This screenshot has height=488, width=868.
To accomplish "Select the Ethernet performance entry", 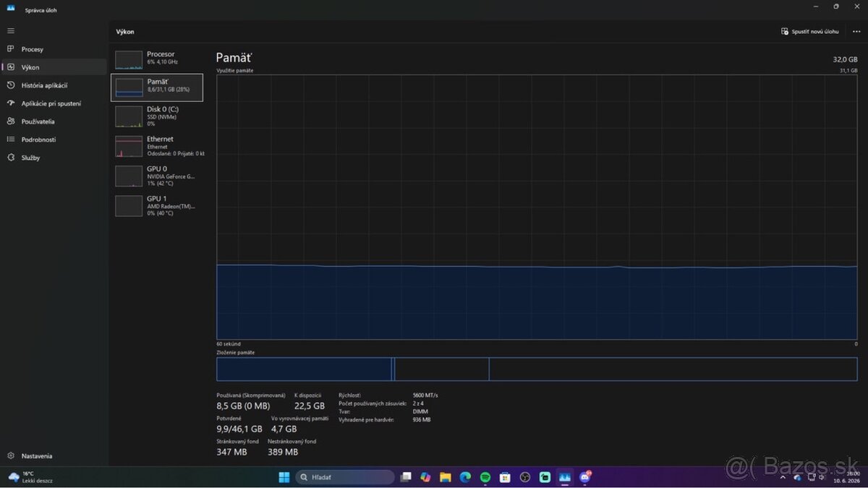I will tap(157, 146).
